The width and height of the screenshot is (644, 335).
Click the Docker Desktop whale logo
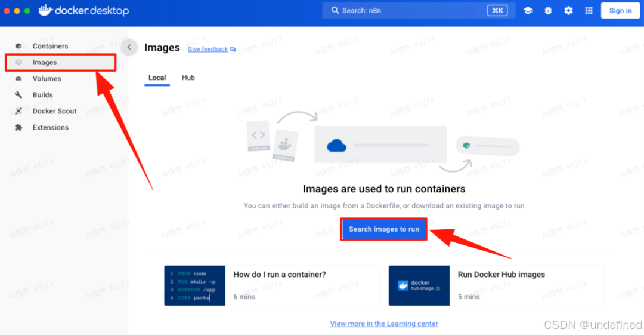pyautogui.click(x=45, y=10)
